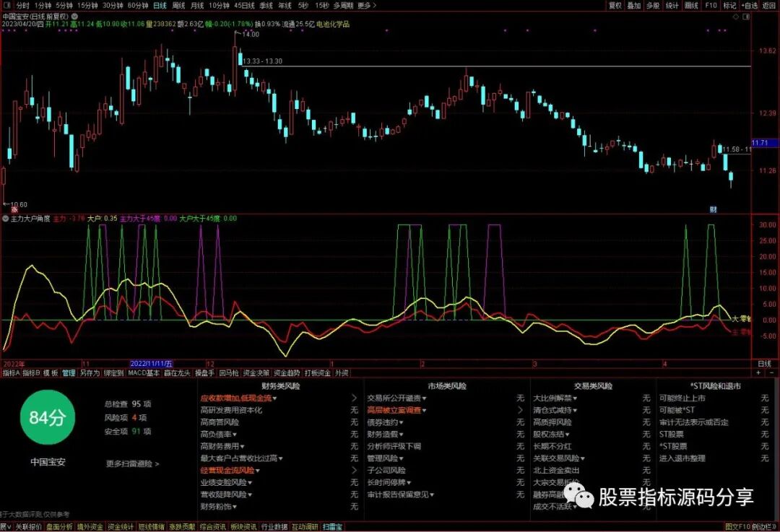The image size is (780, 532).
Task: Switch to the 5分钟 chart period
Action: coord(64,6)
